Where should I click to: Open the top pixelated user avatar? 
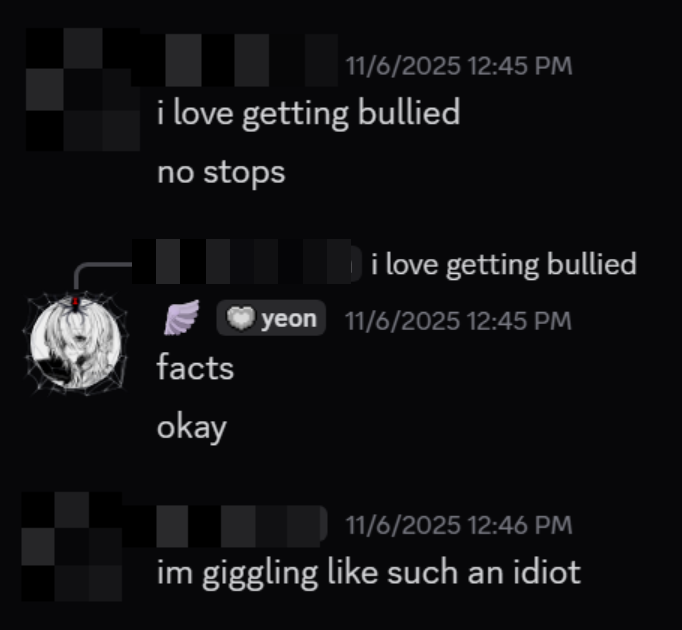[x=83, y=89]
